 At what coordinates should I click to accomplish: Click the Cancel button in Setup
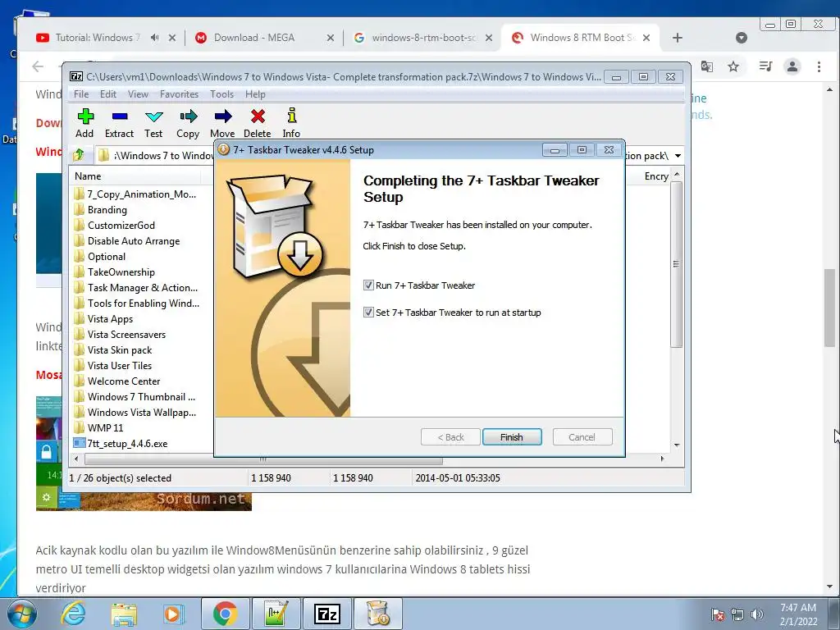tap(582, 437)
